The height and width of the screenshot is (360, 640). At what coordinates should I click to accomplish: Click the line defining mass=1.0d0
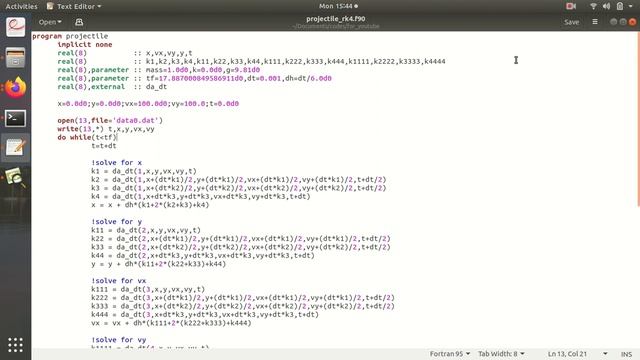(x=158, y=70)
